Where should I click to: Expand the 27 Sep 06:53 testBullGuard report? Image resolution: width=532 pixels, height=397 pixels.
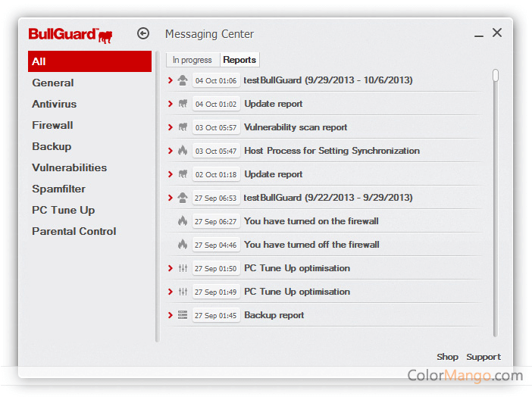click(x=171, y=198)
